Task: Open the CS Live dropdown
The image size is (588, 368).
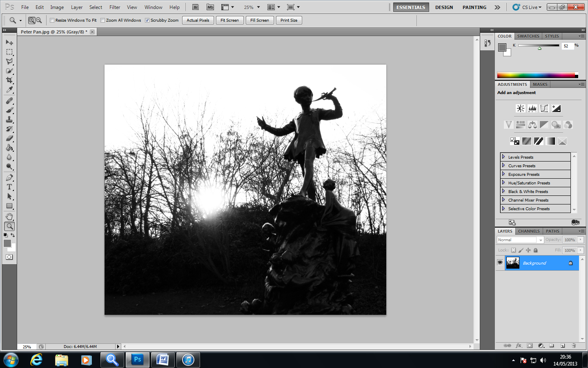Action: pos(527,7)
